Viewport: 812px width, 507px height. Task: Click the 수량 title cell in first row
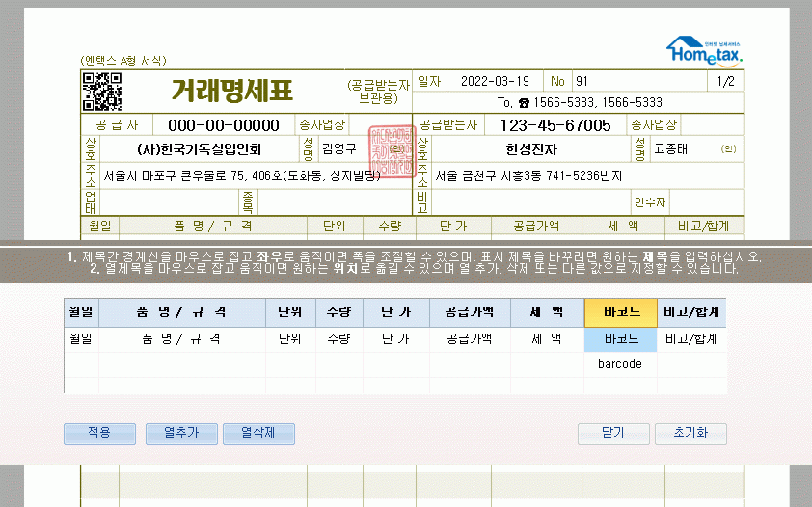(339, 339)
